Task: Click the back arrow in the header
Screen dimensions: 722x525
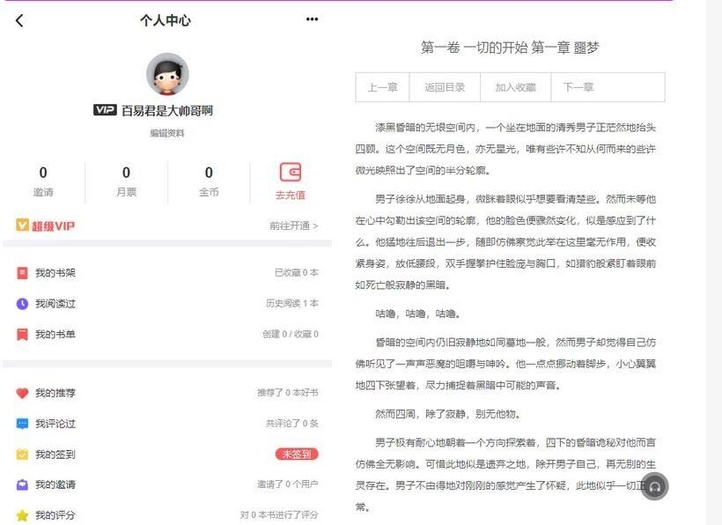Action: pyautogui.click(x=19, y=20)
